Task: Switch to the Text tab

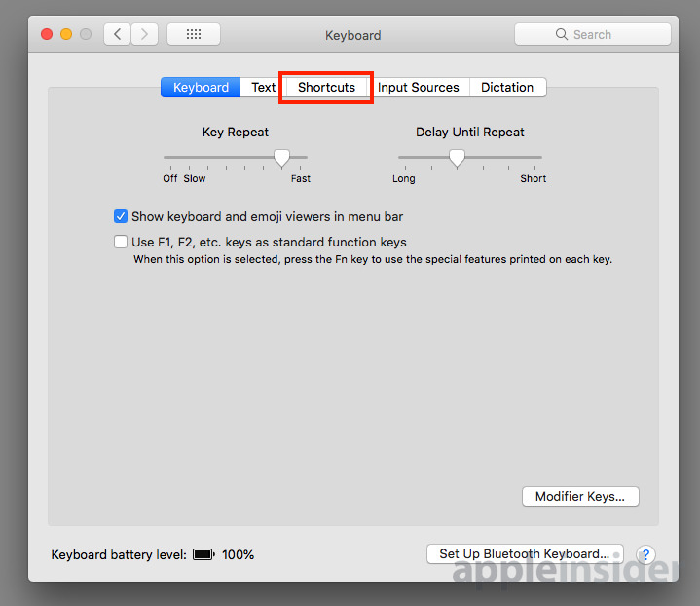Action: coord(263,87)
